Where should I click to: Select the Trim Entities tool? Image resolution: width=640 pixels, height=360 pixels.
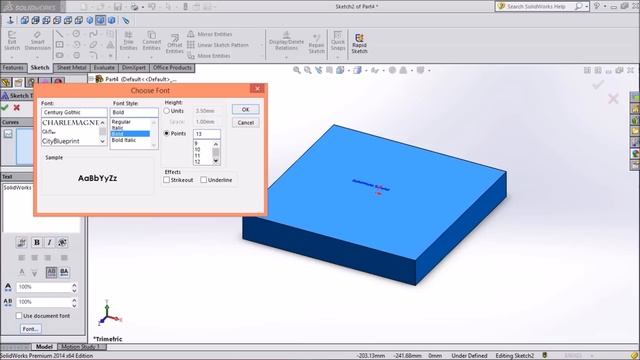tap(128, 41)
